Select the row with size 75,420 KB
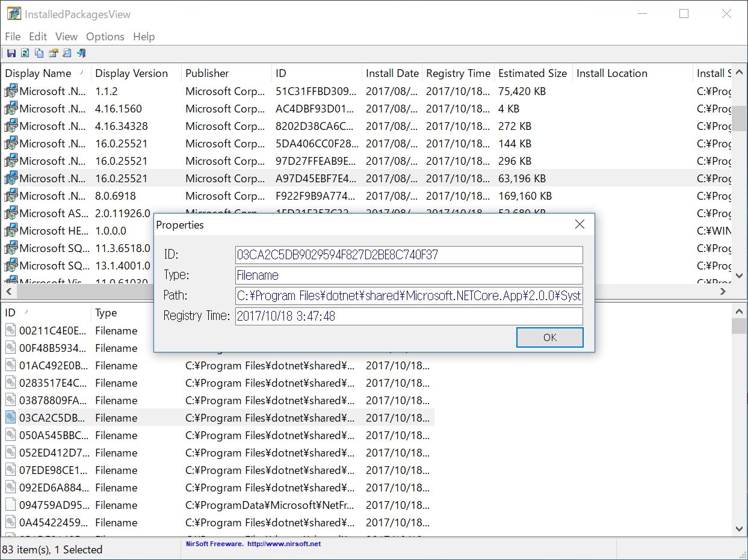748x560 pixels. 366,91
